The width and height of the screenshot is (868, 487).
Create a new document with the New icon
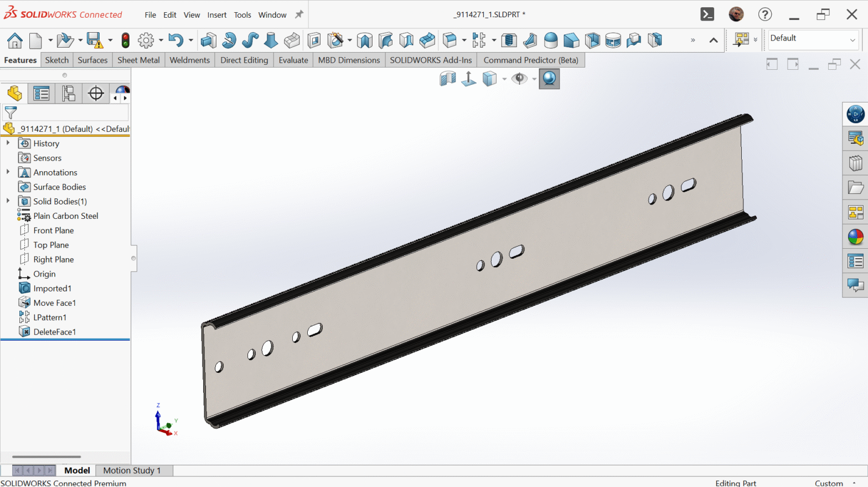[36, 40]
